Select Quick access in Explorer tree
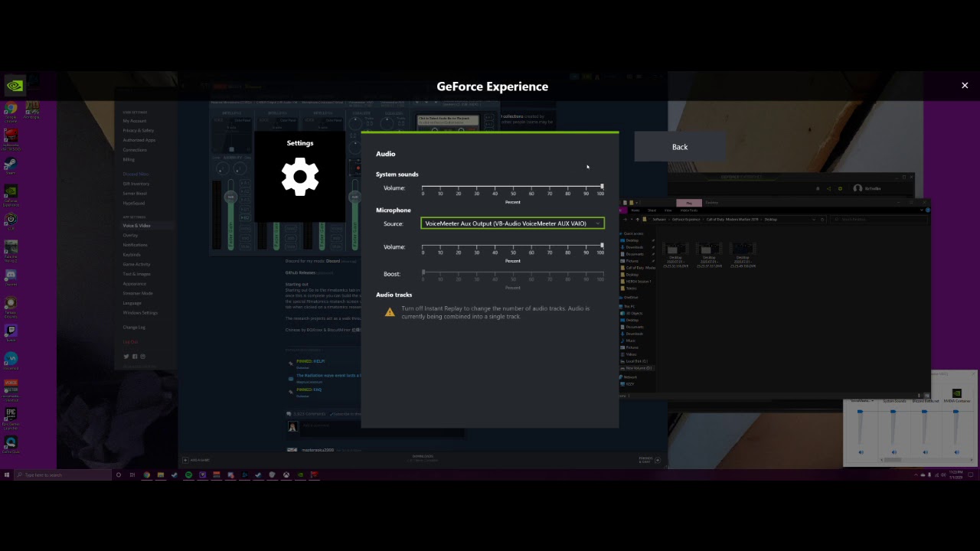The image size is (980, 551). click(633, 233)
